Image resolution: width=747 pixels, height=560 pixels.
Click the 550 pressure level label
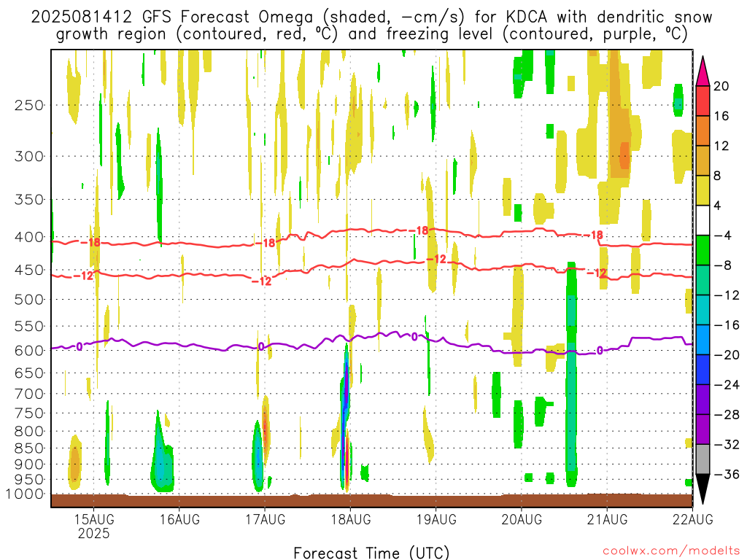[29, 326]
